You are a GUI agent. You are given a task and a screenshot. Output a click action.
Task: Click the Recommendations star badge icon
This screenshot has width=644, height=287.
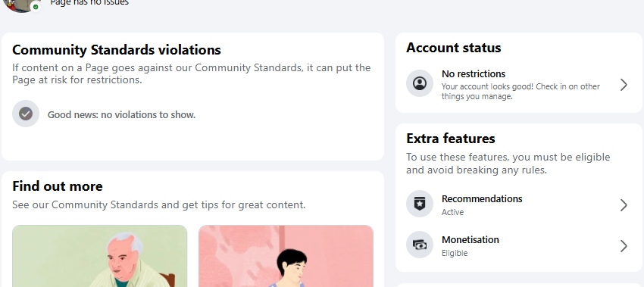click(420, 204)
